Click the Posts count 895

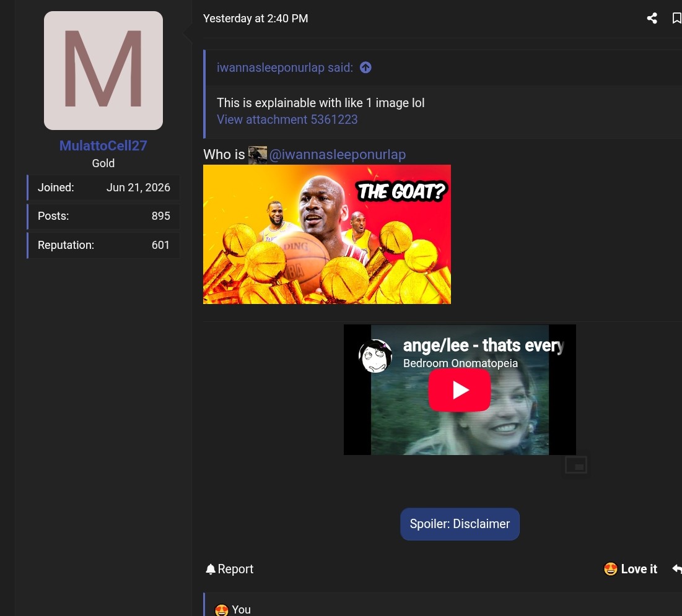coord(160,216)
